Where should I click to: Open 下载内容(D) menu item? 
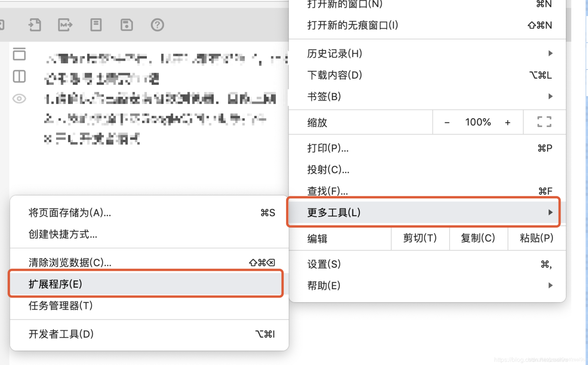tap(427, 75)
